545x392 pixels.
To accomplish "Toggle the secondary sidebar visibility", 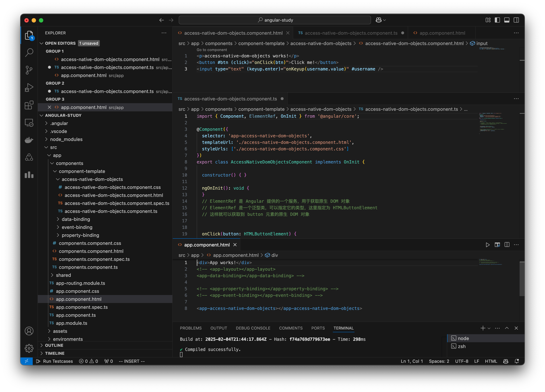I will click(517, 20).
